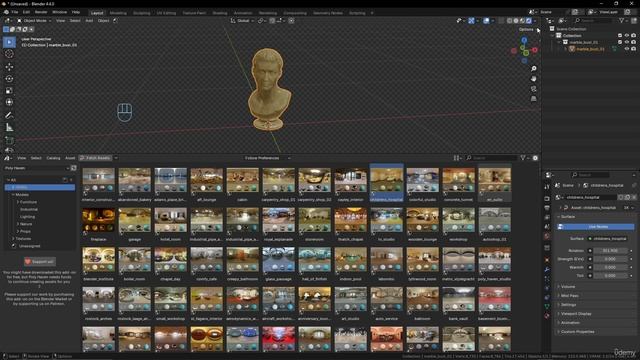Open the Follow Preferences dropdown

click(x=267, y=158)
